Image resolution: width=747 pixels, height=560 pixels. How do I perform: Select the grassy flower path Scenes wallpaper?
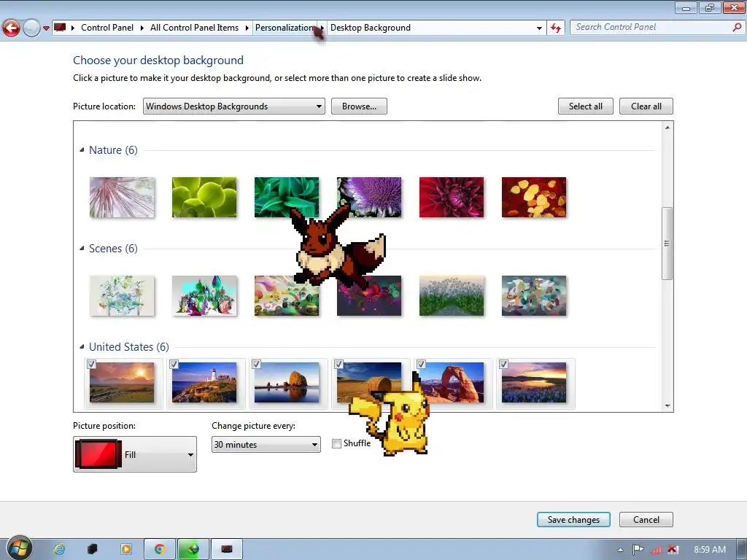pyautogui.click(x=452, y=296)
